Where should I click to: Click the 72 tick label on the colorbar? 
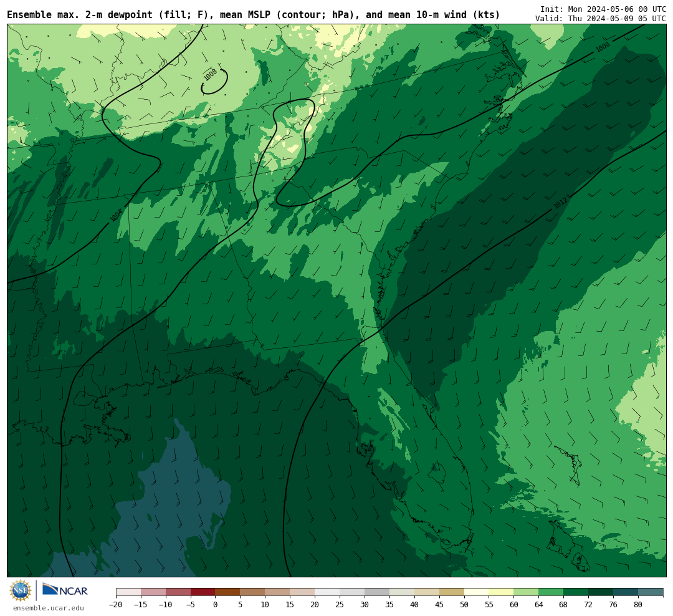coord(588,604)
